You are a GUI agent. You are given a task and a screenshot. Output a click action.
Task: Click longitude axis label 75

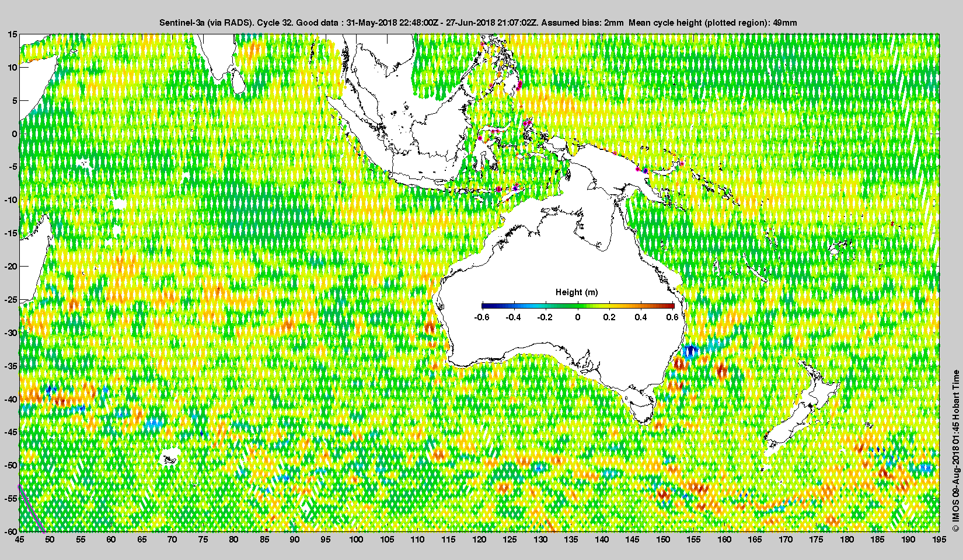pyautogui.click(x=203, y=540)
